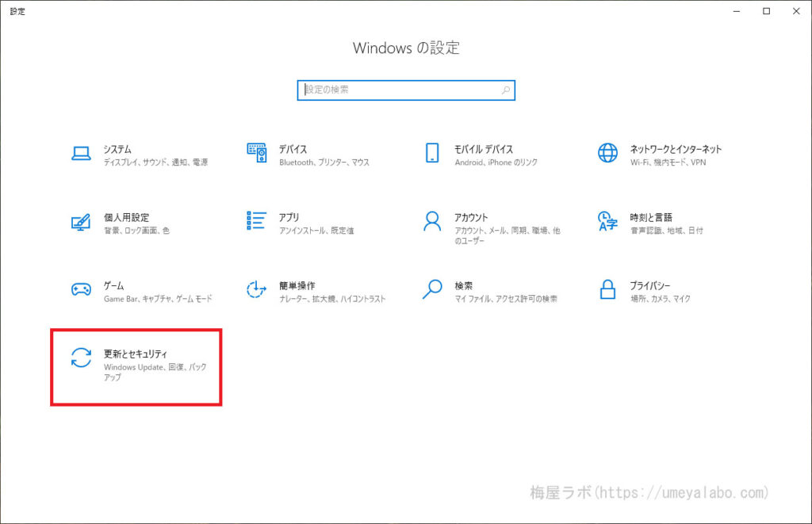Open the アプリ list icon
812x524 pixels.
click(256, 220)
